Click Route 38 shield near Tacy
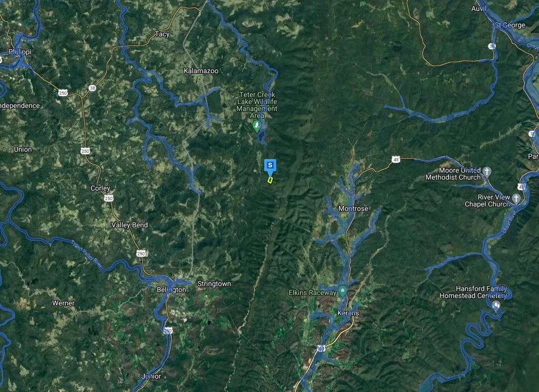The image size is (539, 392). click(92, 88)
